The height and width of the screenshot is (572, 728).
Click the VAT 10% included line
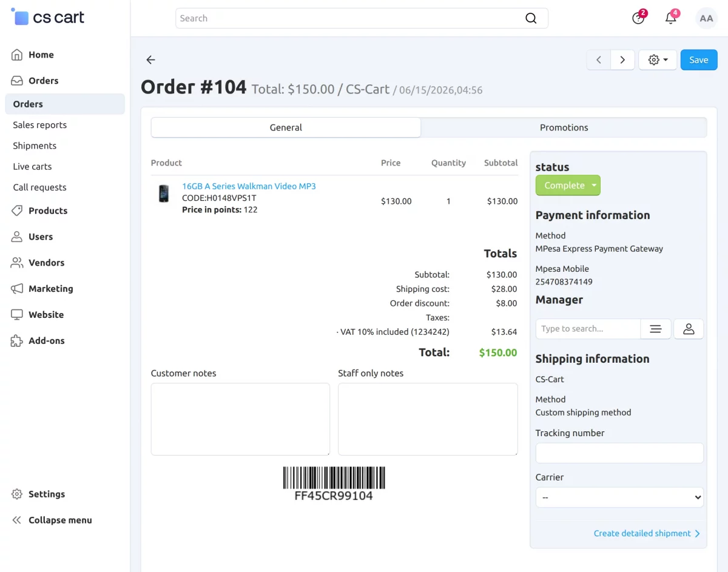click(393, 332)
